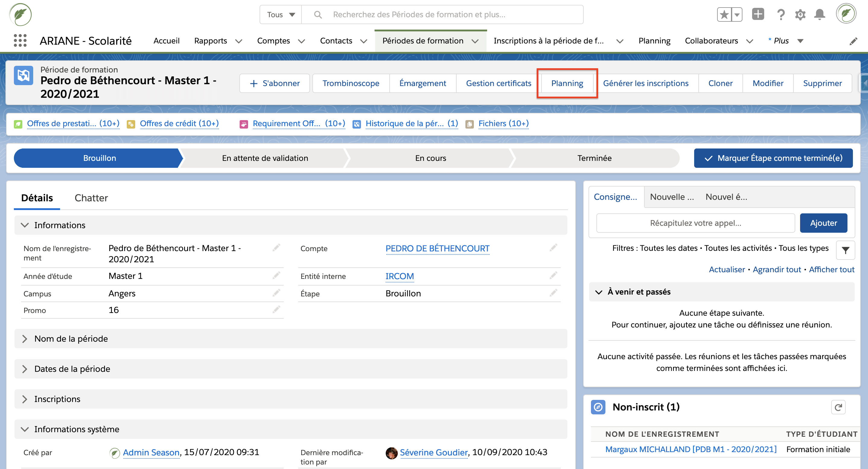The width and height of the screenshot is (868, 469).
Task: Open the Tous search scope dropdown
Action: [x=281, y=14]
